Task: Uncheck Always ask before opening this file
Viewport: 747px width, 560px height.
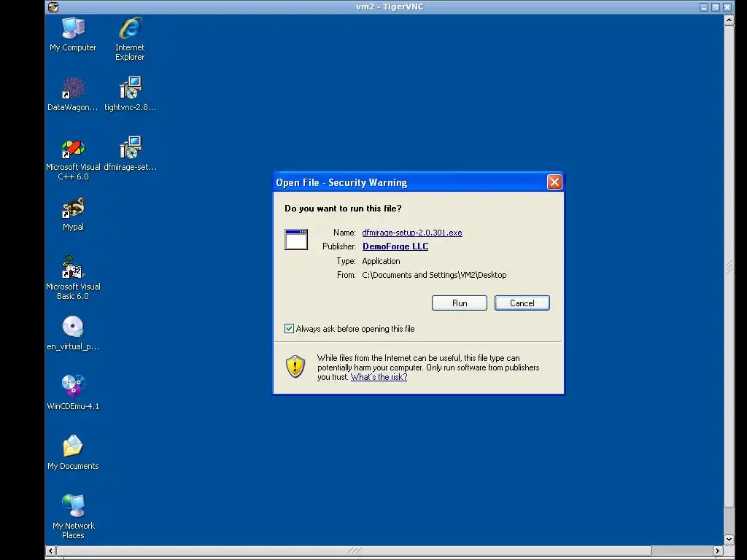Action: (289, 329)
